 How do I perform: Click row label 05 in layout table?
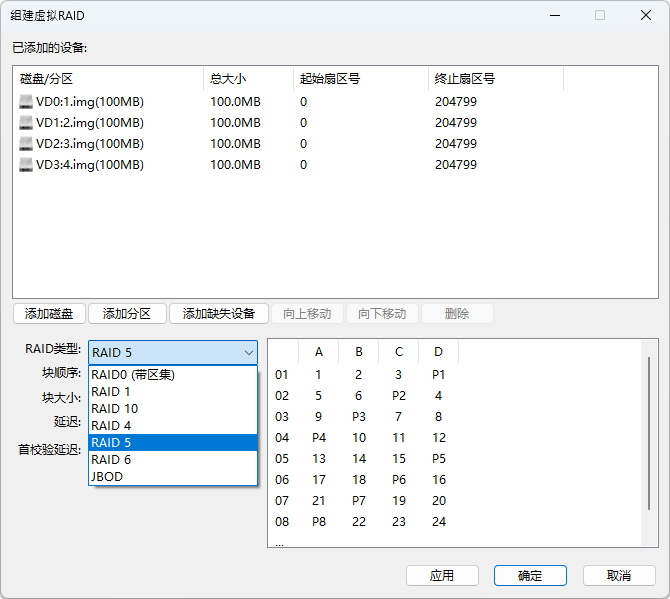(282, 458)
